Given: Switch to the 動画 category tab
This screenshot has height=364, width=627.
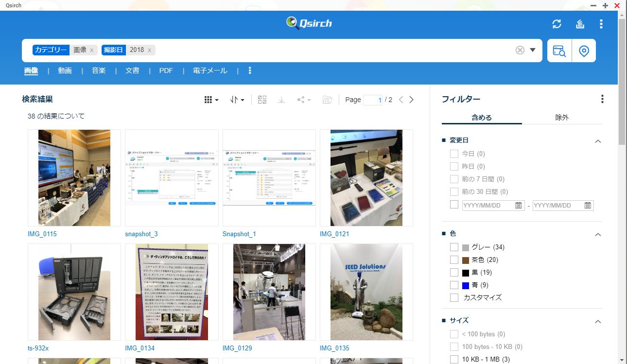Looking at the screenshot, I should coord(65,70).
